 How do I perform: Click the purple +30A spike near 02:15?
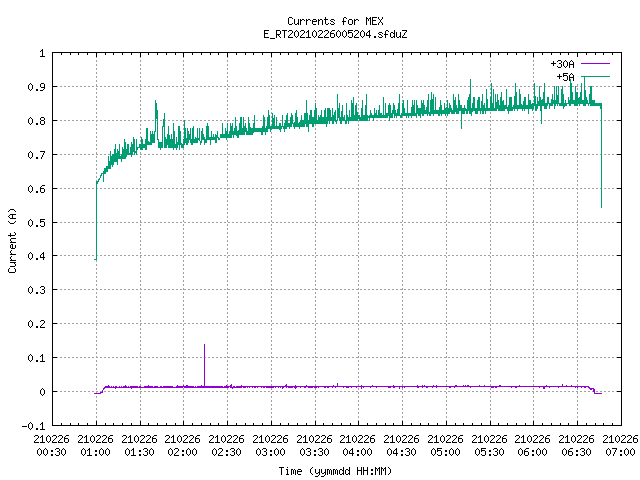204,364
